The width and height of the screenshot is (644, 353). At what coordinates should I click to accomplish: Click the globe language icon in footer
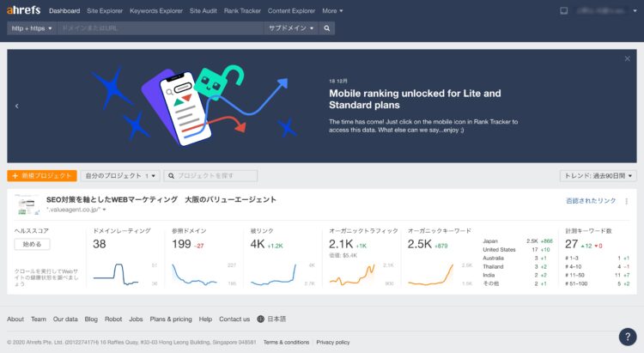260,319
